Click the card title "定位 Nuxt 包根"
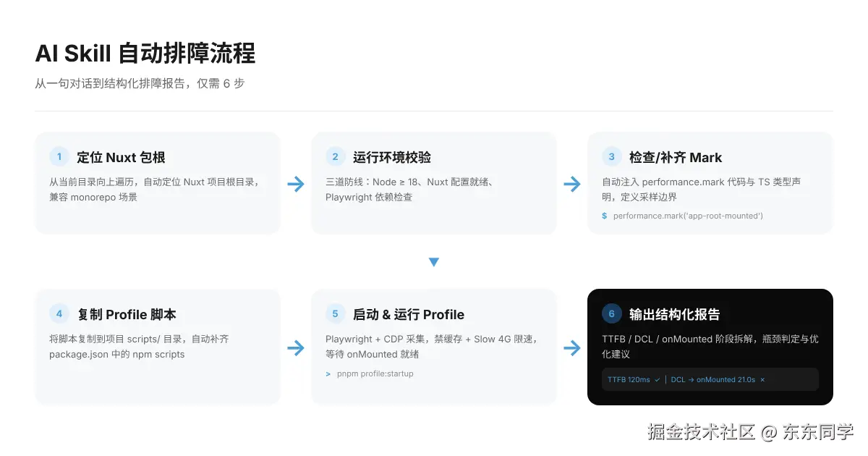 click(x=121, y=157)
